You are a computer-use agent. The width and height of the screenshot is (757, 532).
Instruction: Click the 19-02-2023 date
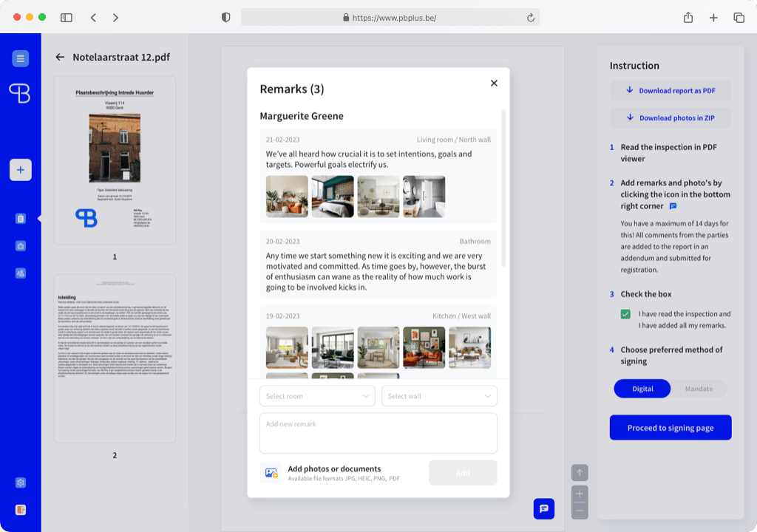point(283,316)
